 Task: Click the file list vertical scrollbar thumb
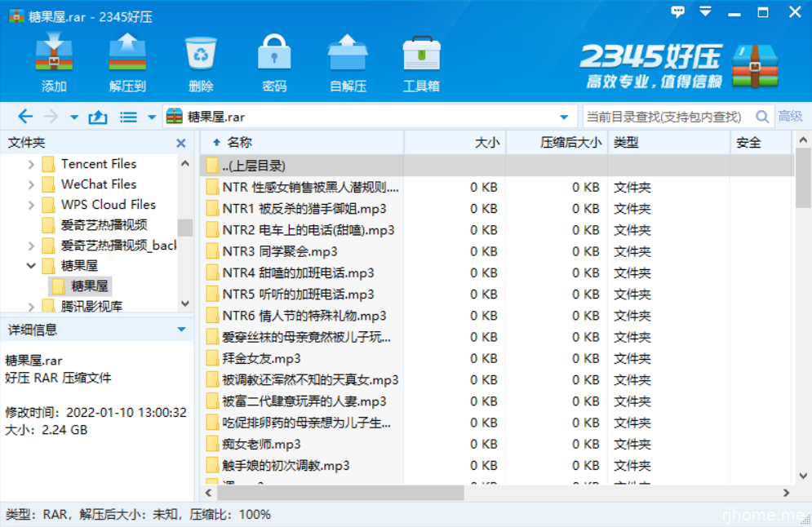(803, 178)
